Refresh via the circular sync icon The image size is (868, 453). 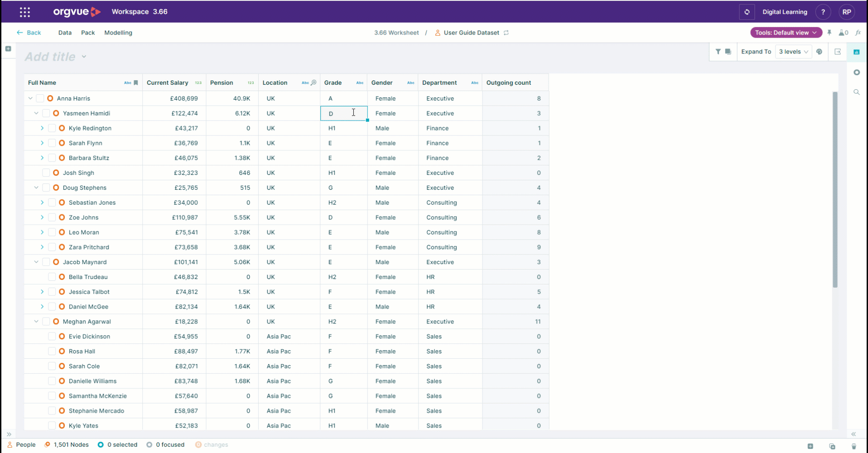747,12
